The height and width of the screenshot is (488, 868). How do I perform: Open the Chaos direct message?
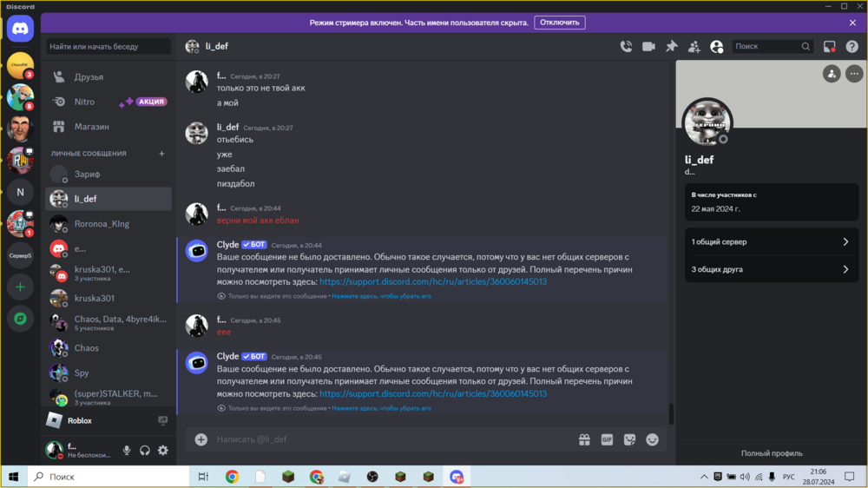point(108,348)
